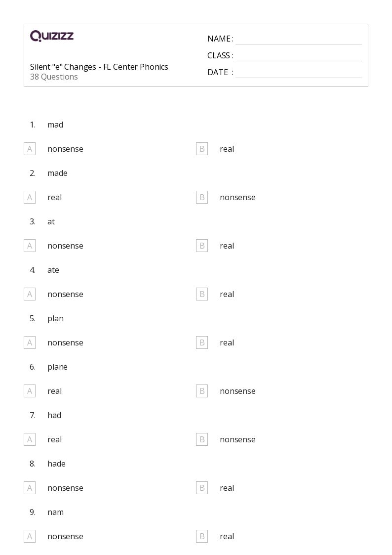The height and width of the screenshot is (555, 392).
Task: Check box A for question 1 mad
Action: (30, 149)
